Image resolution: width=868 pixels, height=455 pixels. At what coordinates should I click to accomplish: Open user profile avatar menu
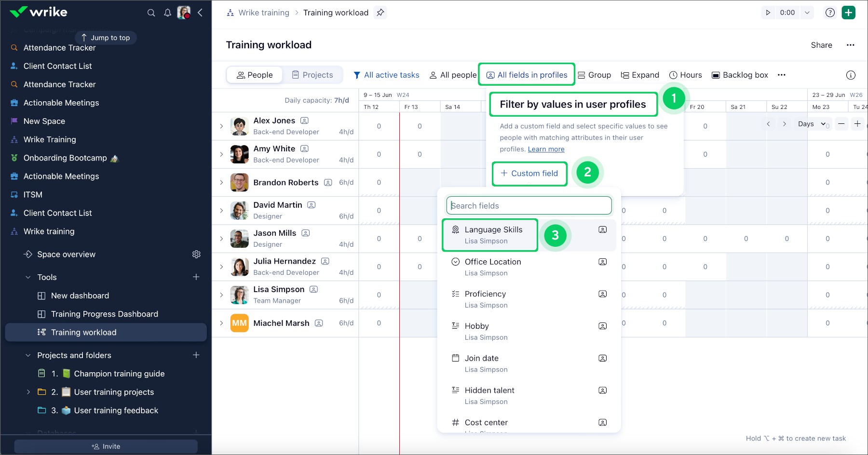coord(184,13)
